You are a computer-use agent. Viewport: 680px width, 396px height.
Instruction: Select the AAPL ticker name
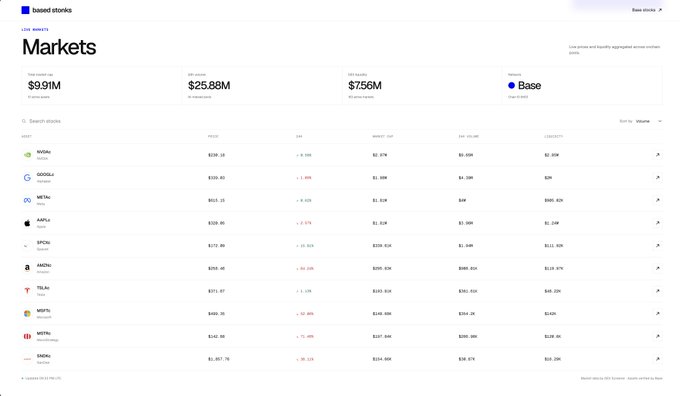pos(43,220)
